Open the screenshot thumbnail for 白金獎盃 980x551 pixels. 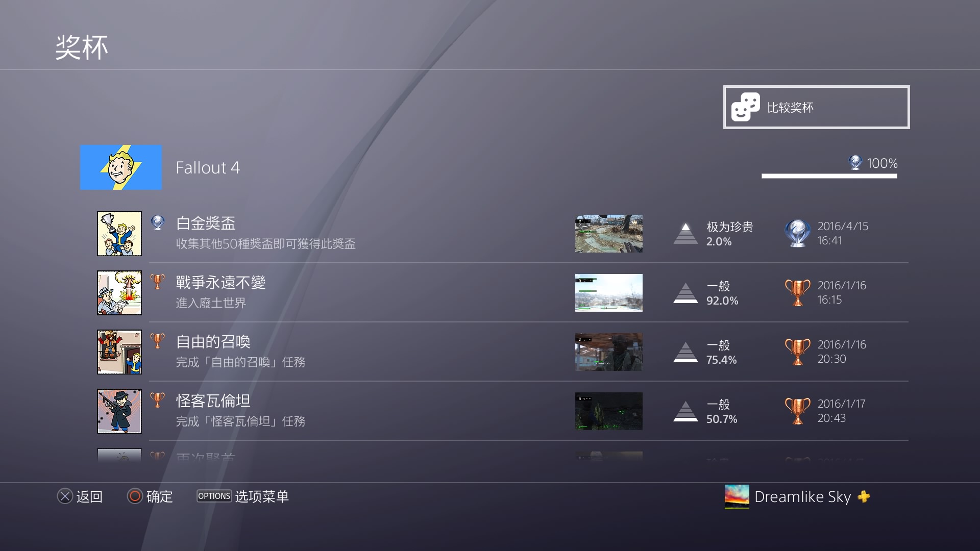pos(609,234)
